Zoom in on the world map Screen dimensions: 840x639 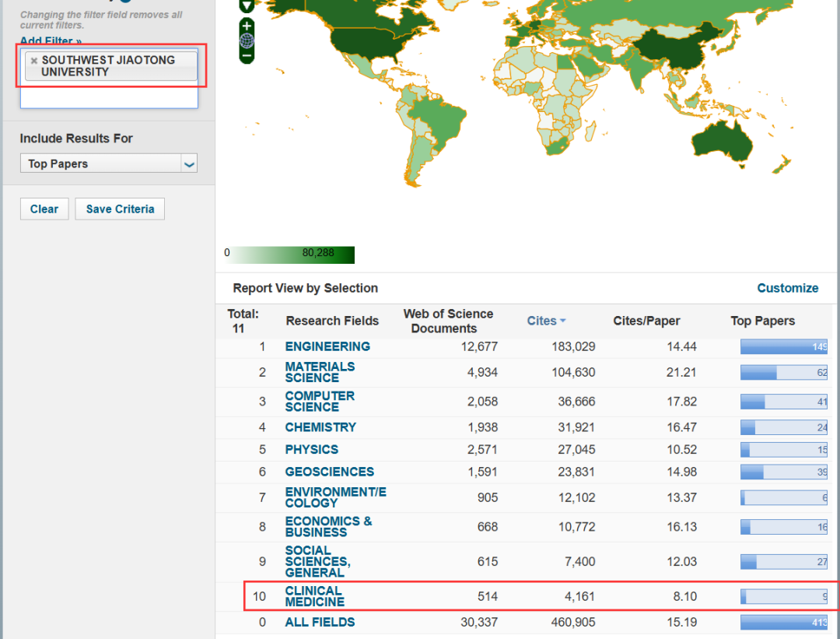247,25
